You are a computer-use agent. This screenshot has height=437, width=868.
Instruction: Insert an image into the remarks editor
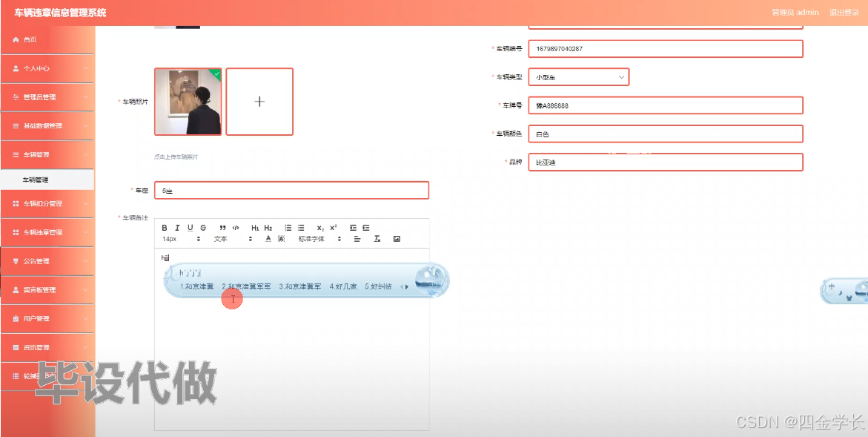click(397, 239)
